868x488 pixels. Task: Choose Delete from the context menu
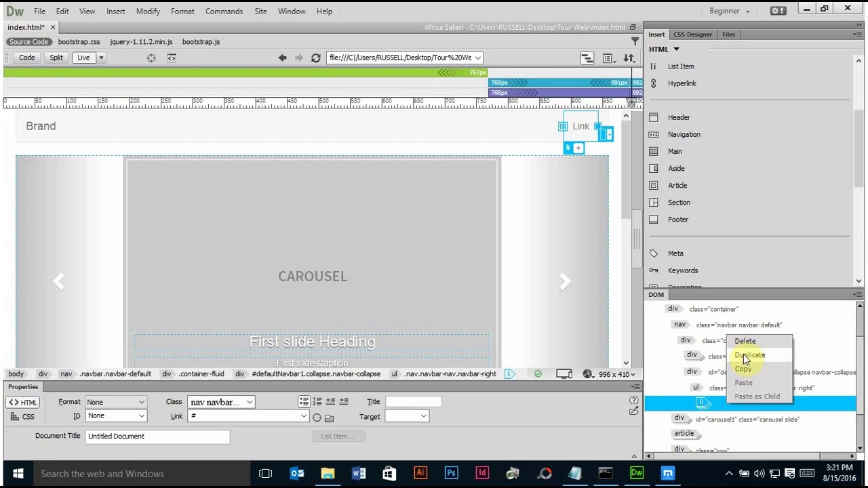pos(745,341)
